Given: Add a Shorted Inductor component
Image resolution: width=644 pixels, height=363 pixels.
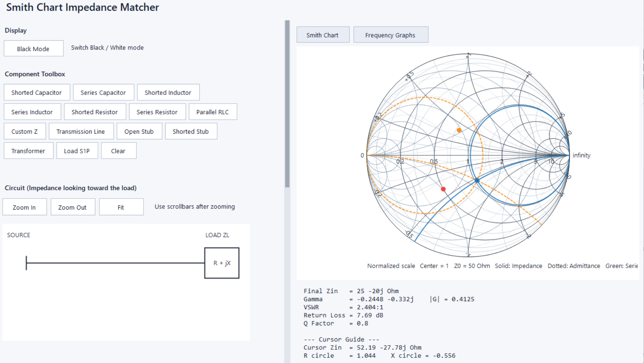Looking at the screenshot, I should click(168, 92).
